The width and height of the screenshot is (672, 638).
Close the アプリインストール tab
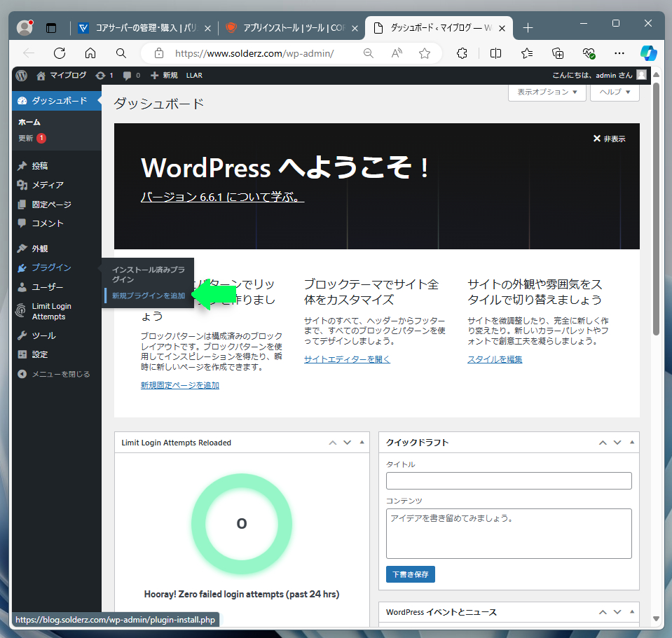pyautogui.click(x=355, y=28)
